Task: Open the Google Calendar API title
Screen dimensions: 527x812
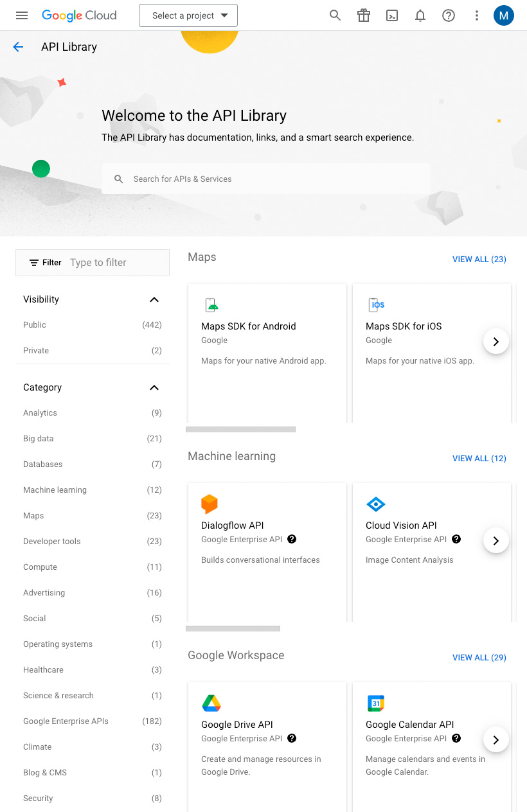Action: click(x=410, y=725)
